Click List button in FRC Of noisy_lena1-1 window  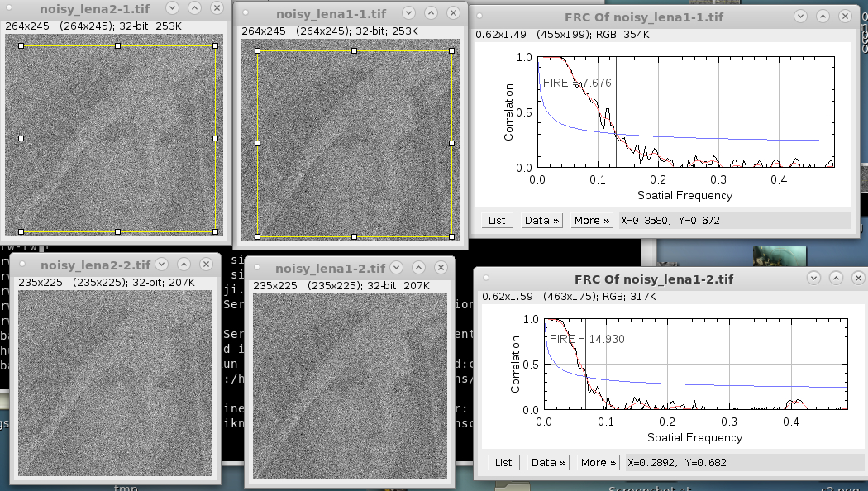497,220
